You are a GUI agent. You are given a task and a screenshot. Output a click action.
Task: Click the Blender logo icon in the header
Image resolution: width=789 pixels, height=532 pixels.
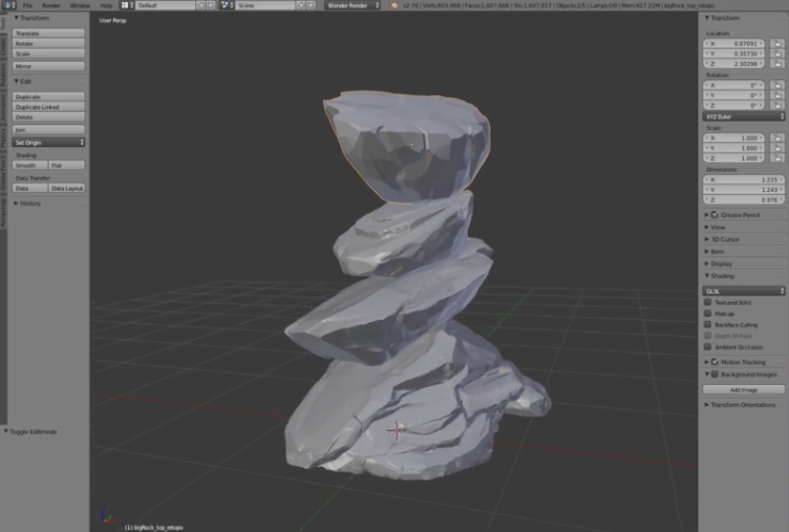394,6
